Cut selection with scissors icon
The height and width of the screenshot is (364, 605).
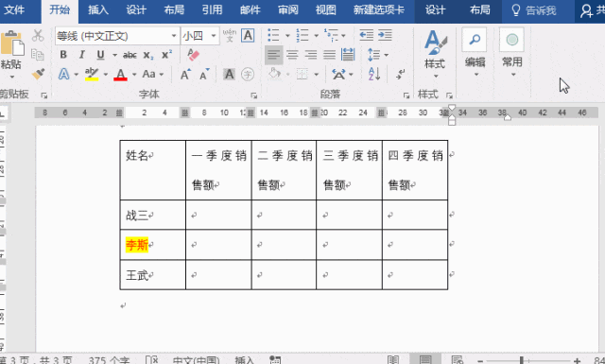click(x=38, y=36)
